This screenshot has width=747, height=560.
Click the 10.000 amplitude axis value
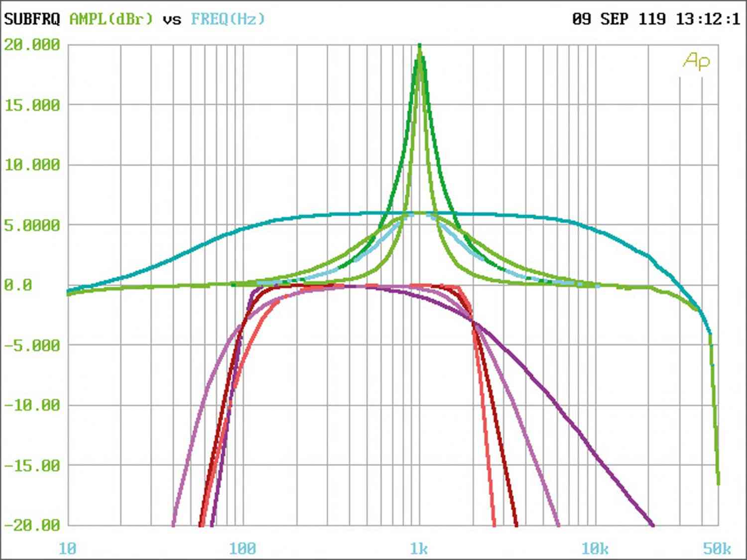pos(32,165)
